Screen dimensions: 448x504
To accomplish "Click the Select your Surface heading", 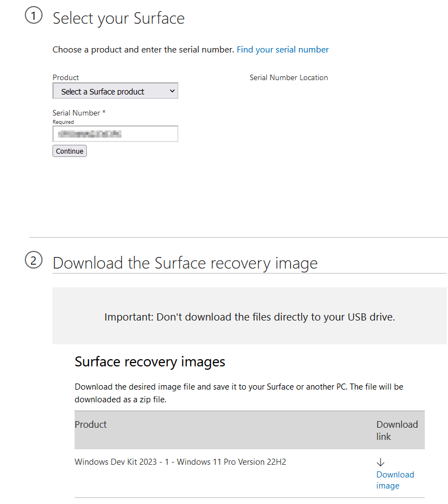I will [118, 18].
